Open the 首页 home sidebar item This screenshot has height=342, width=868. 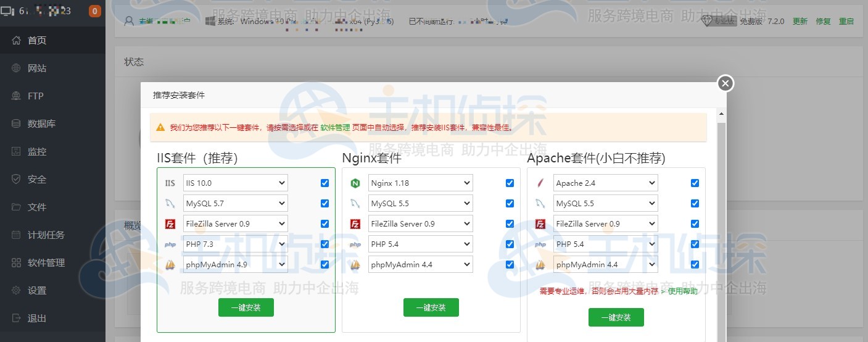coord(52,40)
